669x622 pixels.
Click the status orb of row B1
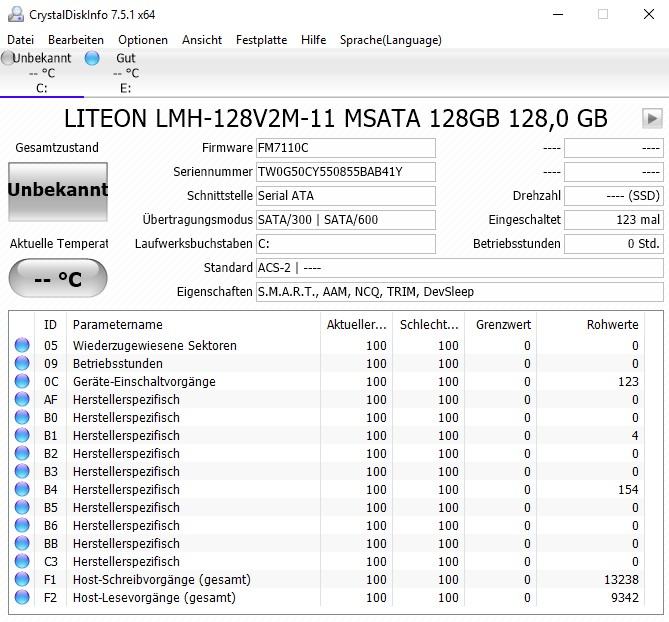pyautogui.click(x=22, y=435)
